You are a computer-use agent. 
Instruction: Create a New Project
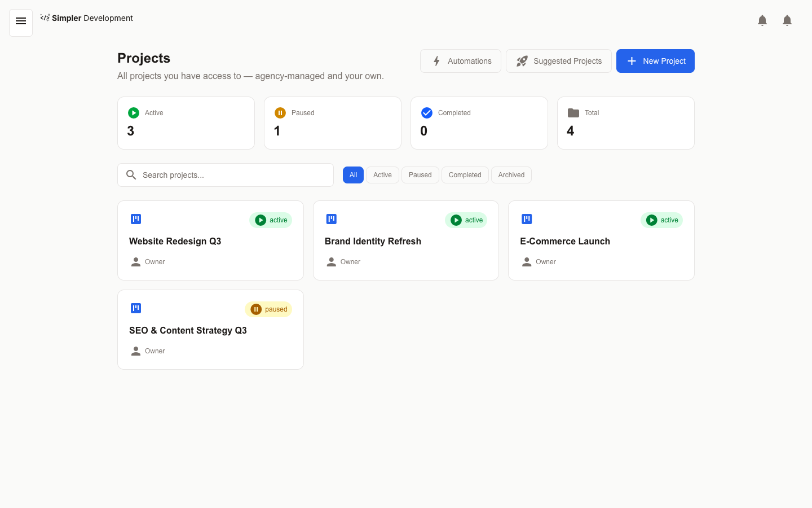(655, 61)
